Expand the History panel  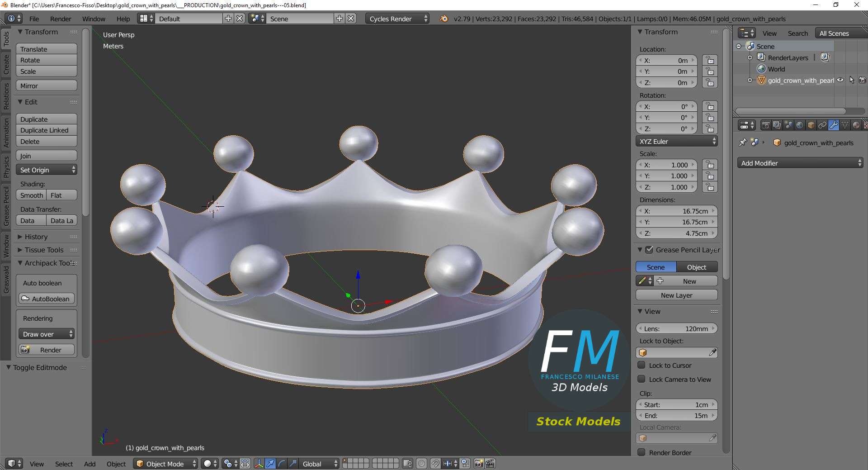click(x=36, y=237)
